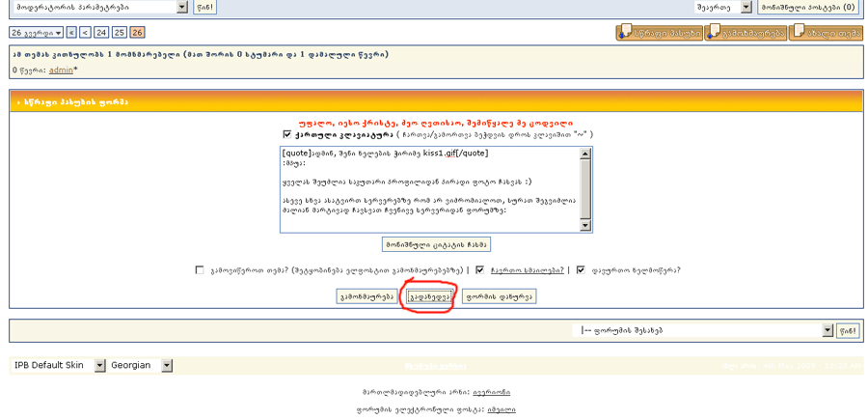Toggle the enable smilies (ჩავრთოთ სმაილები) checkbox
The image size is (868, 420).
pos(479,270)
